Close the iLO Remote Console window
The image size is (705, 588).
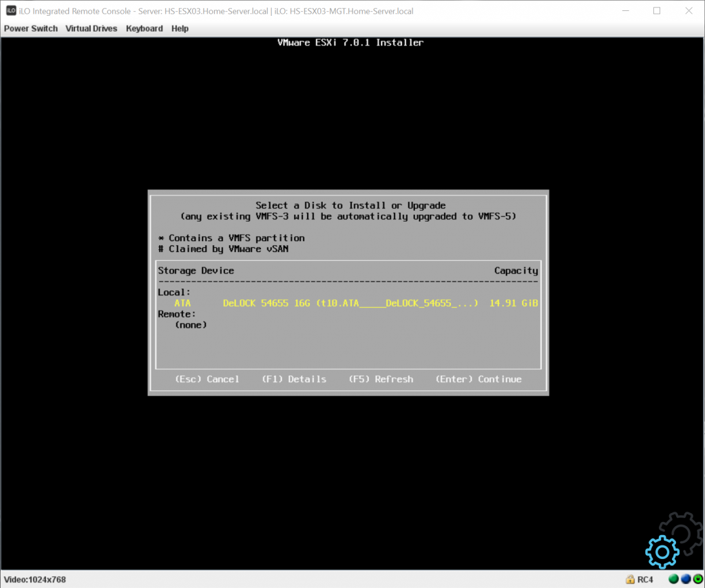(688, 11)
